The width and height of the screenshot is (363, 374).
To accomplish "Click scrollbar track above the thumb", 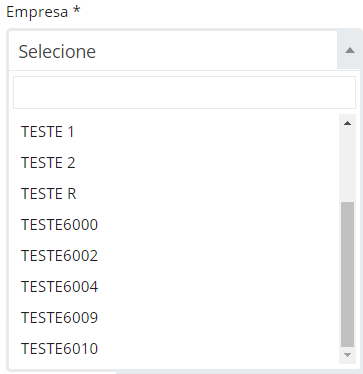I will pos(347,165).
